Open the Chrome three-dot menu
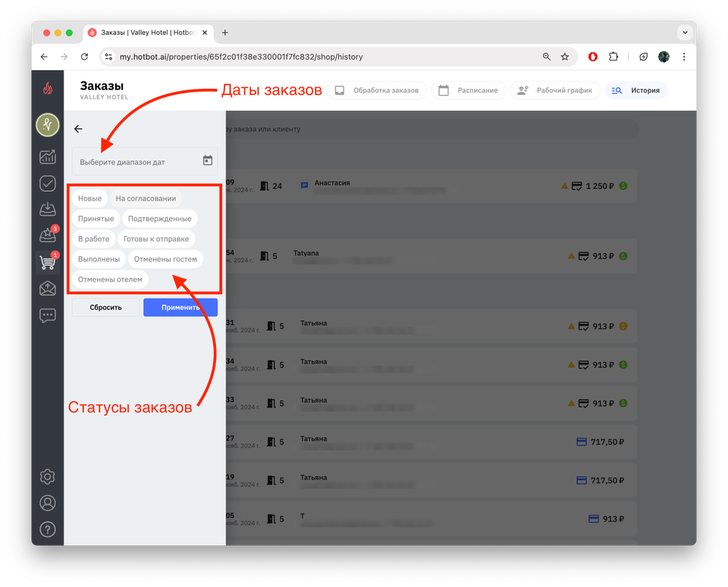The width and height of the screenshot is (728, 587). pyautogui.click(x=684, y=57)
